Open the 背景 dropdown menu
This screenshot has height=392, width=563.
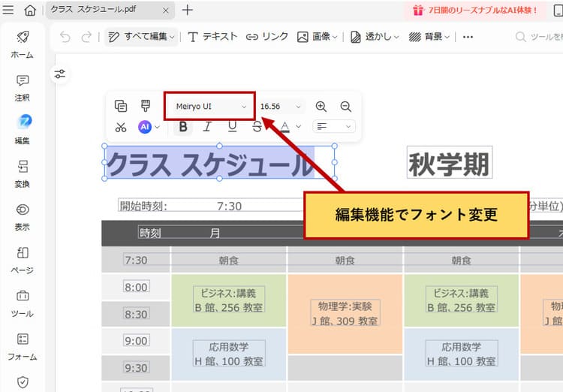pyautogui.click(x=429, y=37)
